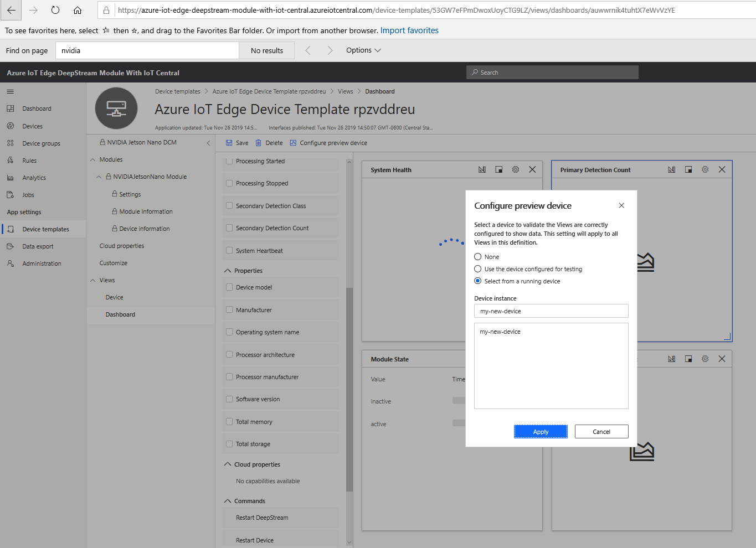Select the None radio option
This screenshot has height=548, width=756.
click(x=477, y=257)
